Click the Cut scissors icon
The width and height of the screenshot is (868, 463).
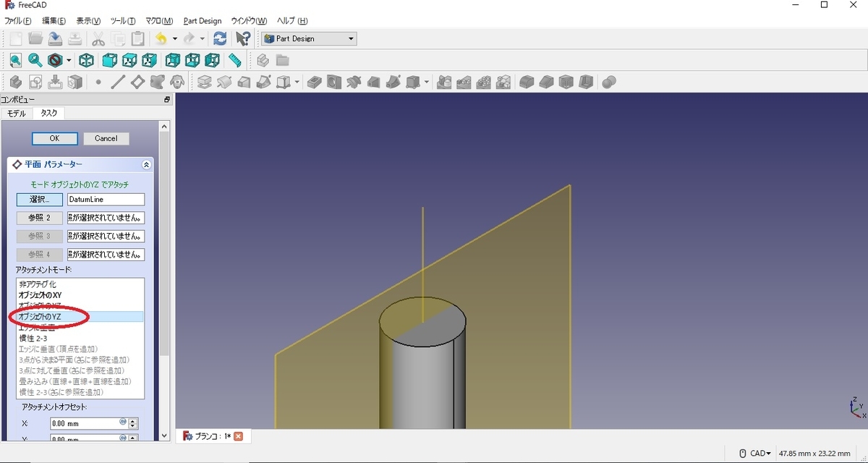tap(98, 38)
